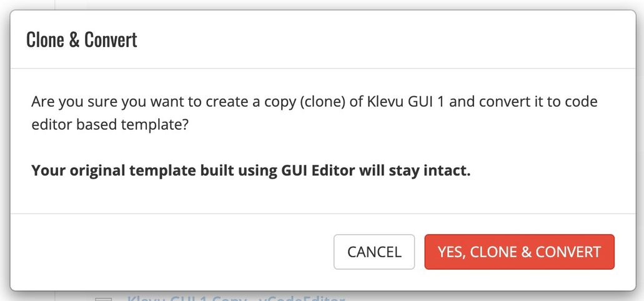
Task: Open the Klevu GUI 1 Copy vCodeEditor link
Action: click(x=235, y=297)
